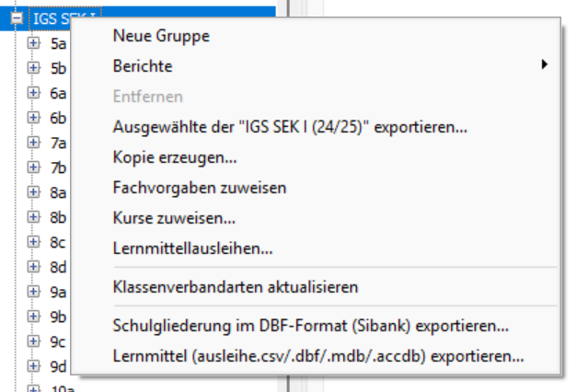Viewport: 577px width, 392px height.
Task: Expand the 8c class node
Action: [34, 241]
